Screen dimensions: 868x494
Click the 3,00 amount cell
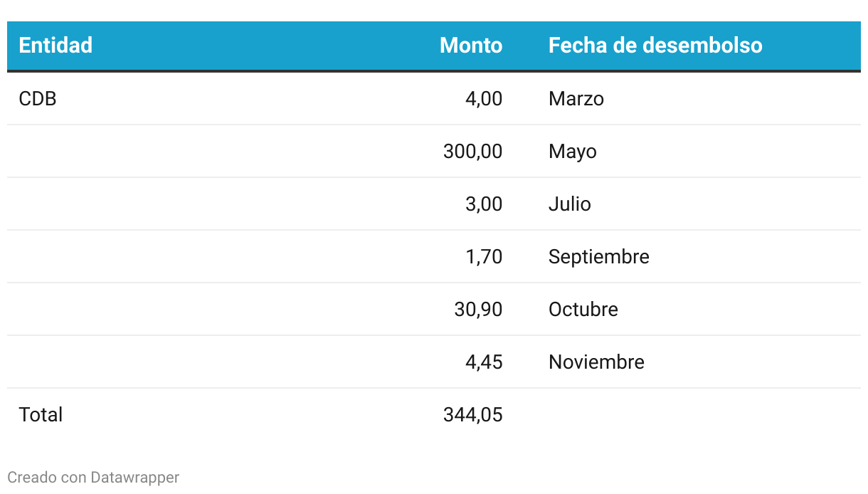pos(484,204)
